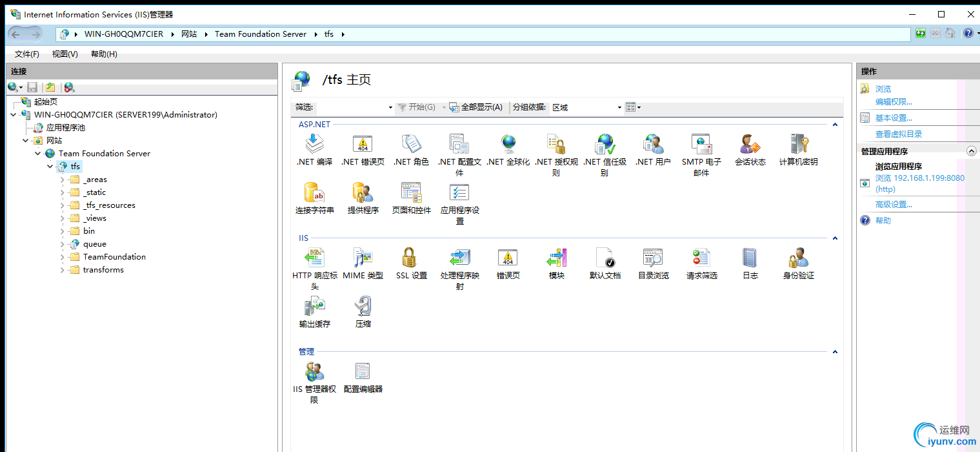Open the .NET 编译 feature
980x452 pixels.
click(x=315, y=150)
